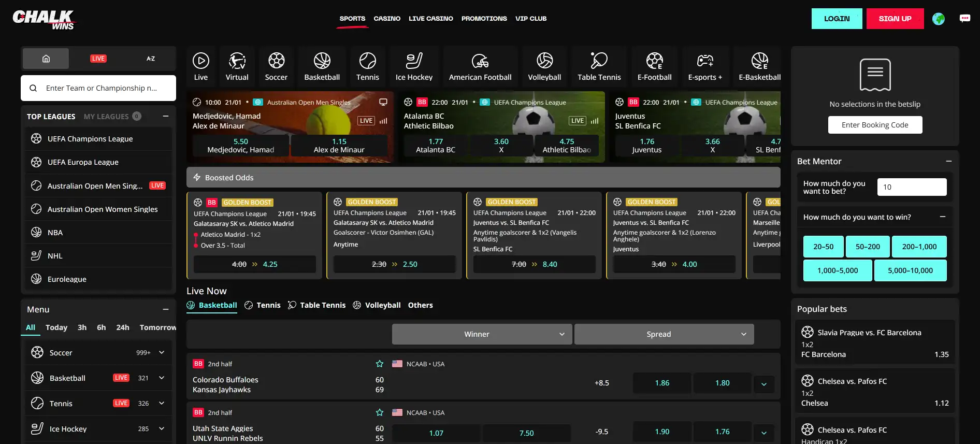This screenshot has width=980, height=444.
Task: Select boosted odds 4.25 for Galatasaray match
Action: [255, 264]
